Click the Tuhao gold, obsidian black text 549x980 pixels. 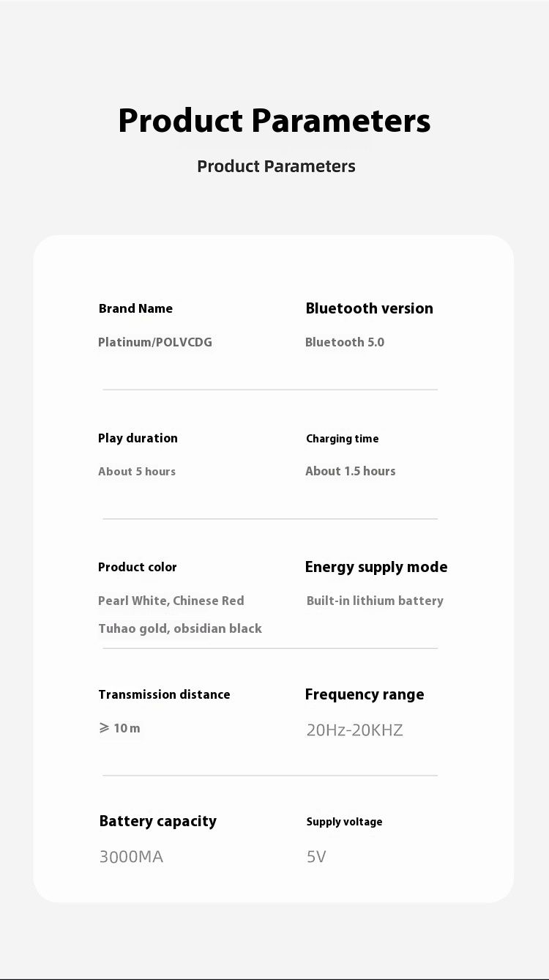179,628
